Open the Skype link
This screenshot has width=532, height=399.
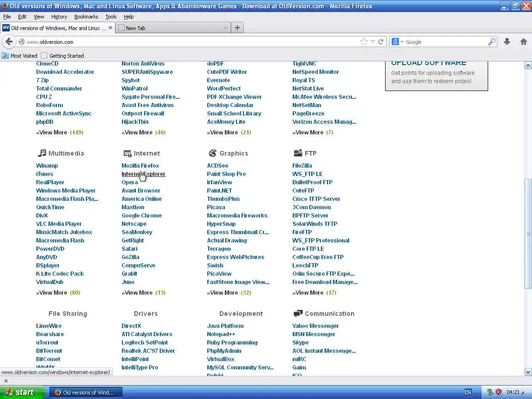301,342
